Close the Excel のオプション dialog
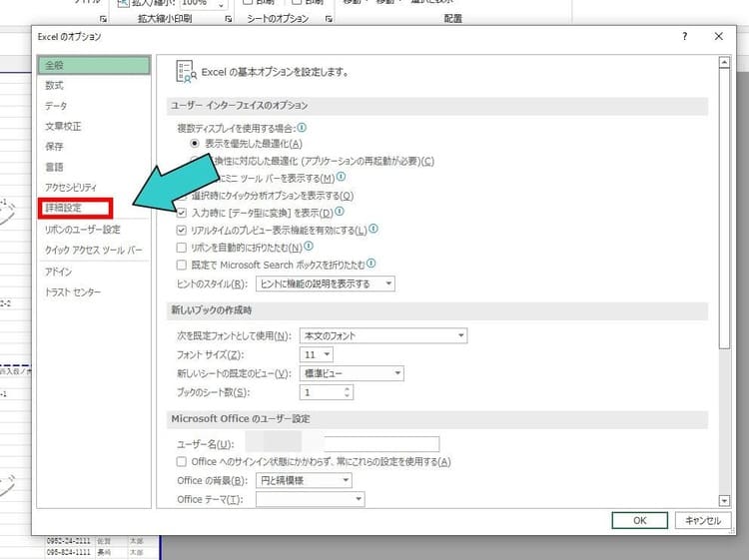The height and width of the screenshot is (560, 749). (x=718, y=36)
